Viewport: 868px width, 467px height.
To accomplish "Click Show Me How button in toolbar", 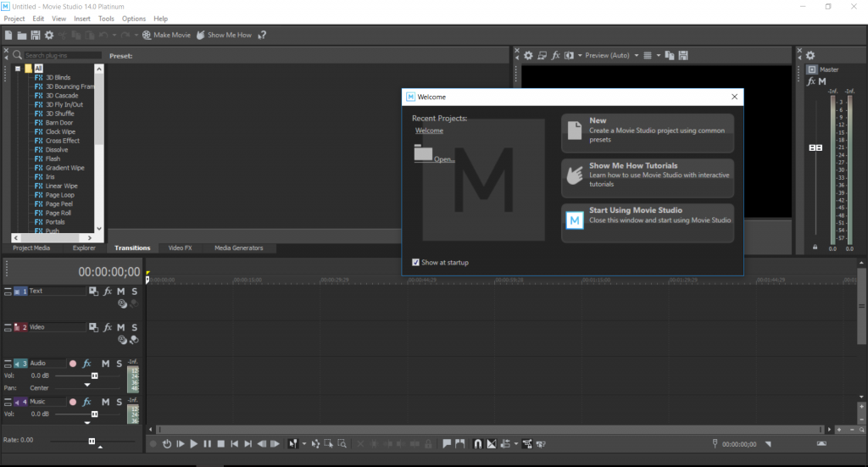I will point(224,35).
